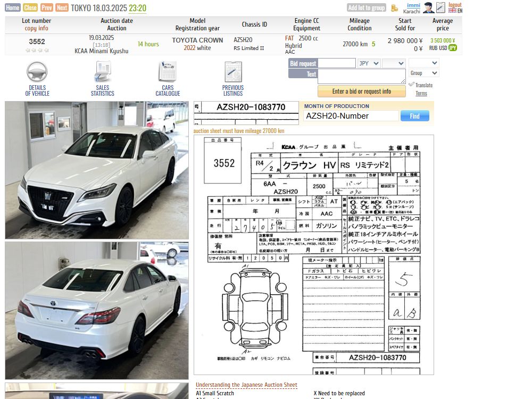This screenshot has height=399, width=532.
Task: Click auction sheet must have mileage note
Action: tap(239, 131)
